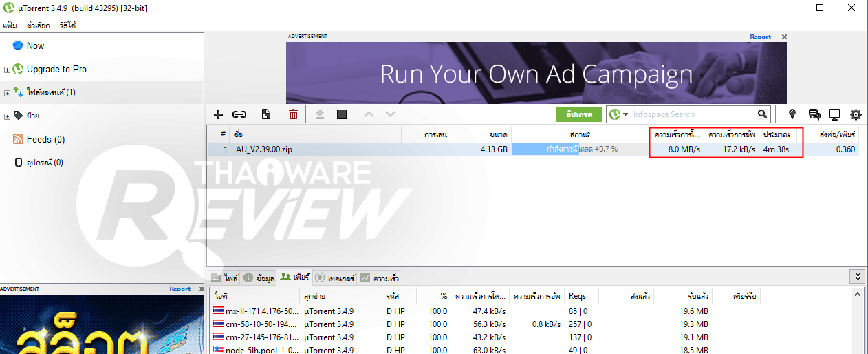Click the download progress bar at 49.7 %
The image size is (868, 354).
coord(581,149)
